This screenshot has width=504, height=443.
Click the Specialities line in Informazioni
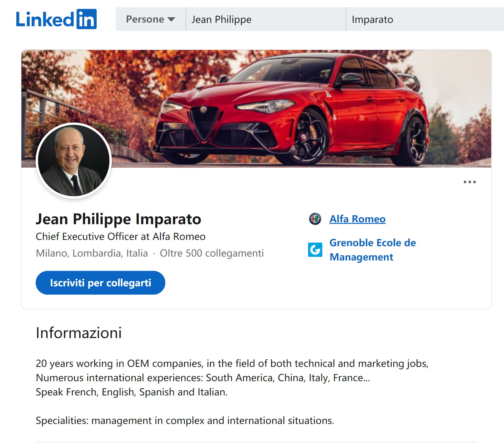[185, 421]
